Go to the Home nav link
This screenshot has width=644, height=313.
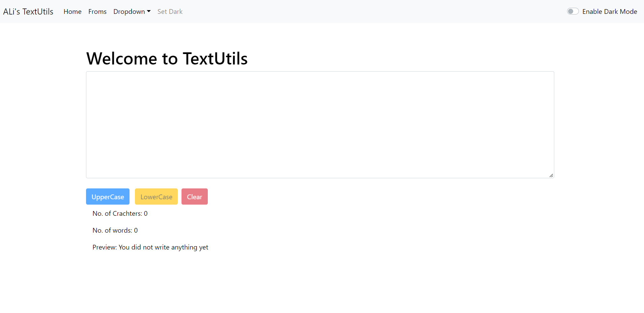click(73, 11)
